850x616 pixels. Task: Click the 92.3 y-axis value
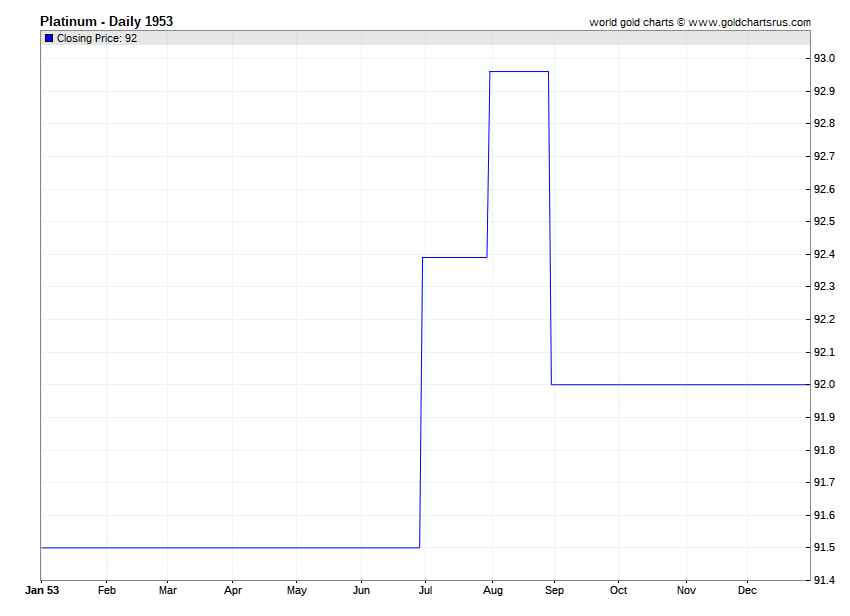point(824,286)
